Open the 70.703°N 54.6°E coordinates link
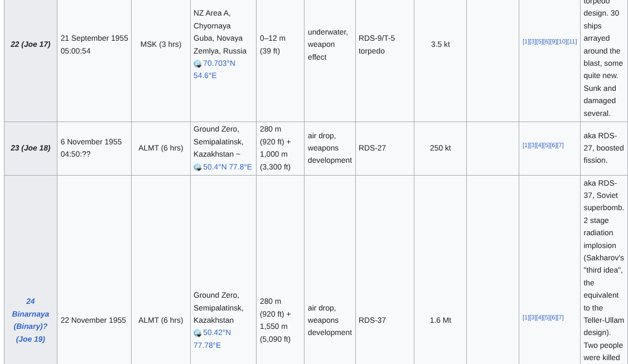Screen dimensions: 628x364 coord(219,64)
